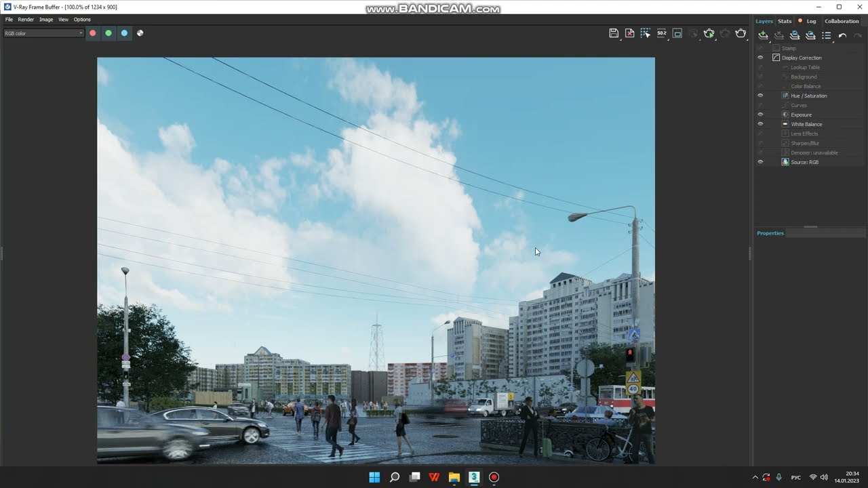Hide the Display Correction layer
The width and height of the screenshot is (868, 488).
click(x=760, y=58)
